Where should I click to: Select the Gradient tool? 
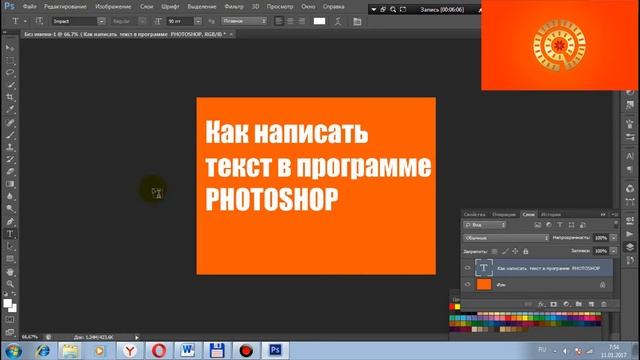(x=10, y=184)
